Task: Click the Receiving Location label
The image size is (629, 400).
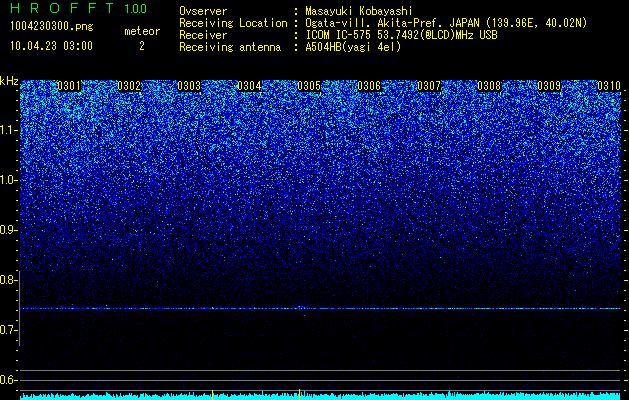Action: pyautogui.click(x=233, y=23)
